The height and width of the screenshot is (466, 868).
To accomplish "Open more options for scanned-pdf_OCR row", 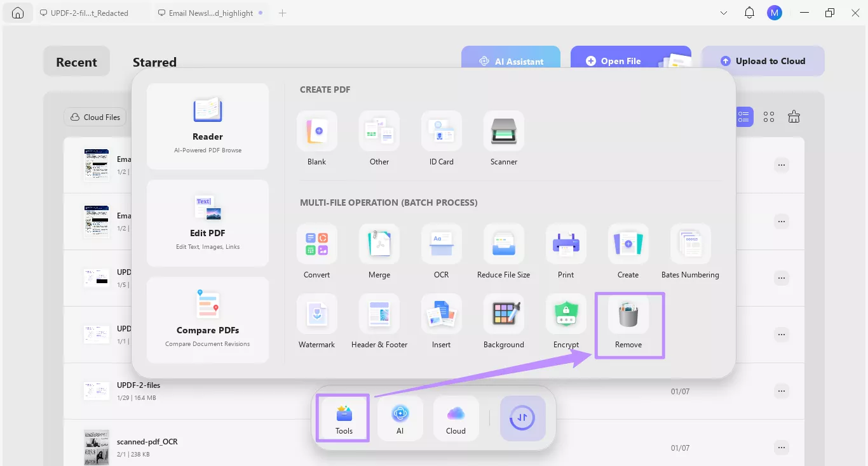I will 782,448.
